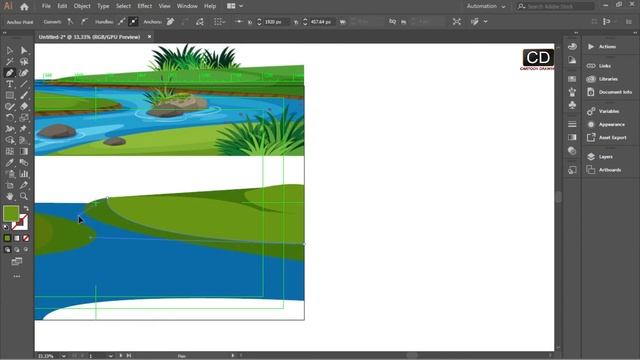Toggle Draw Inside mode
This screenshot has width=640, height=360.
[26, 249]
